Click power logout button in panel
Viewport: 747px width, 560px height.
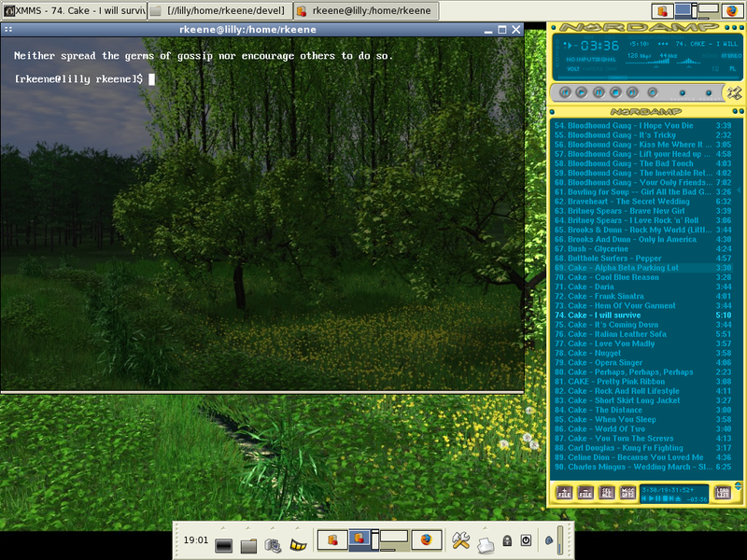pos(526,540)
